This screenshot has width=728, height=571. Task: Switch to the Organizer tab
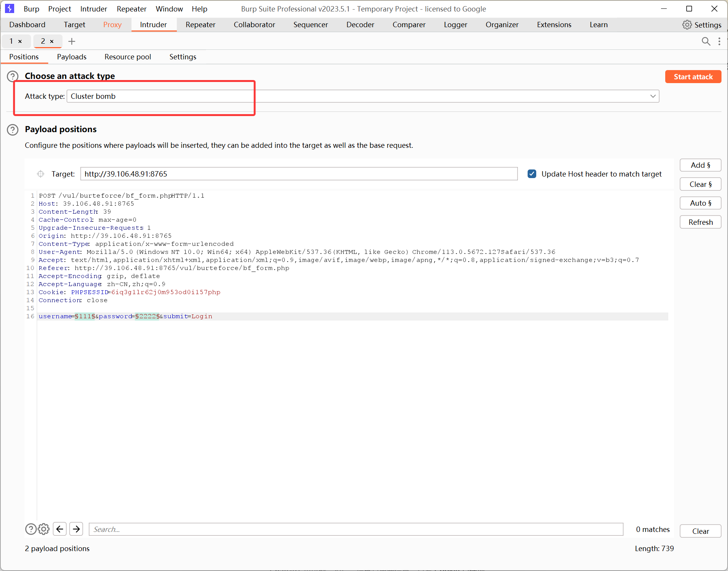pyautogui.click(x=502, y=25)
